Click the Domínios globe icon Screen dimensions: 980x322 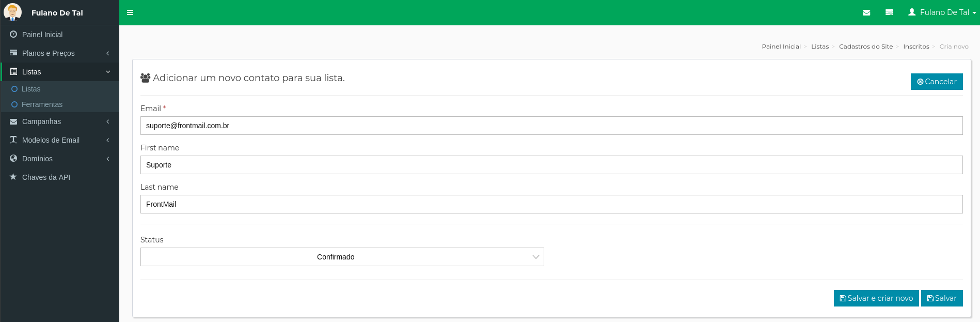[13, 158]
